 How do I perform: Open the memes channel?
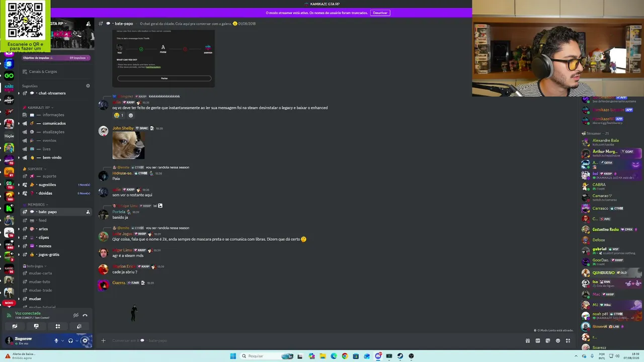click(55, 246)
